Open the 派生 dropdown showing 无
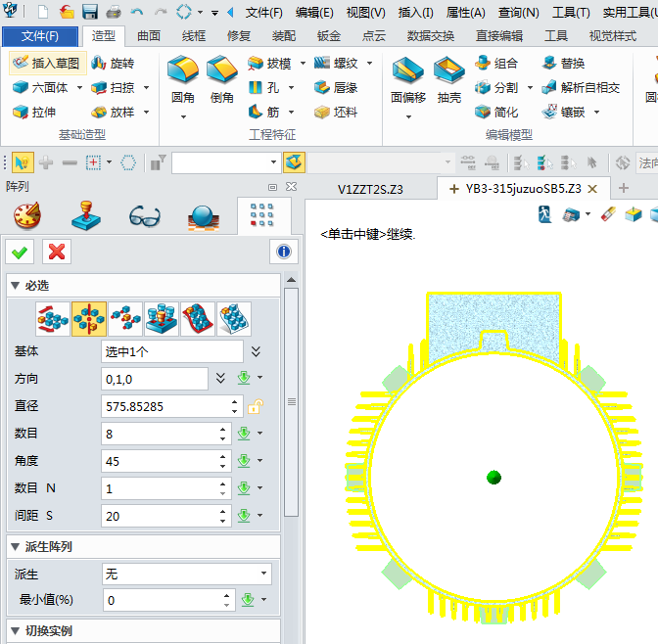The width and height of the screenshot is (658, 644). pyautogui.click(x=186, y=574)
